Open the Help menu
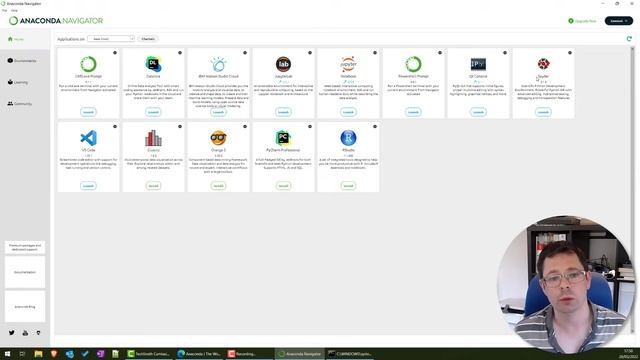The width and height of the screenshot is (640, 360). click(x=14, y=10)
